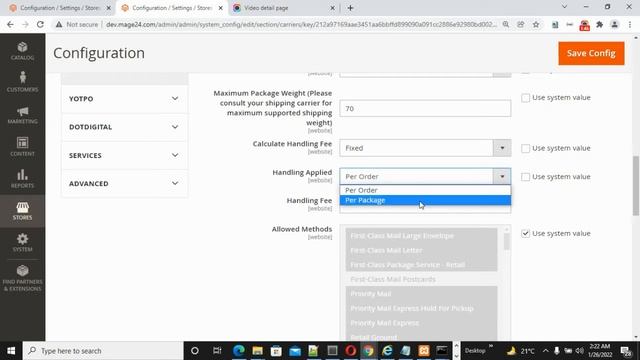This screenshot has width=640, height=360.
Task: Expand the YOTPO section
Action: click(x=124, y=99)
